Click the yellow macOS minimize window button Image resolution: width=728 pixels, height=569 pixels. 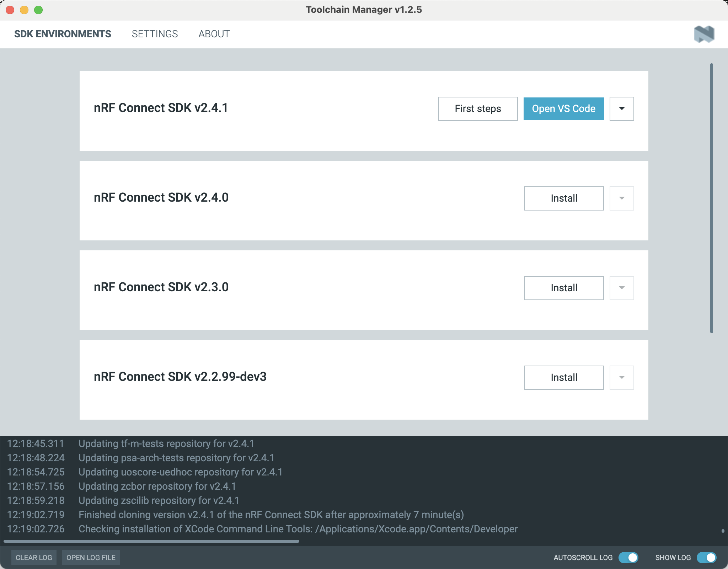click(x=24, y=10)
